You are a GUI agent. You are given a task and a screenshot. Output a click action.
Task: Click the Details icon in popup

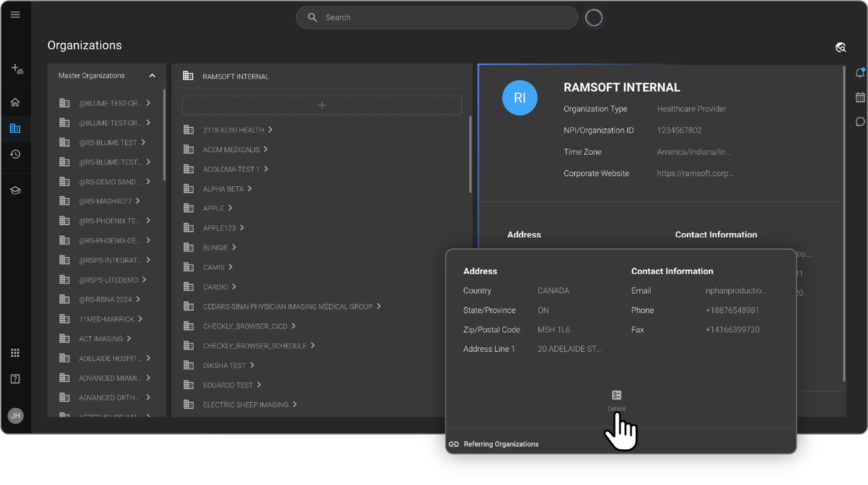pyautogui.click(x=616, y=396)
